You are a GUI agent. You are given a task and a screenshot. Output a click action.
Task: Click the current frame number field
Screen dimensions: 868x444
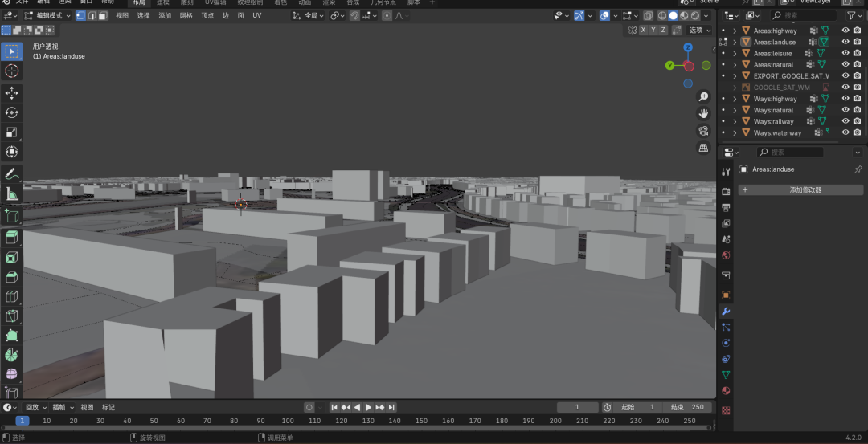[577, 408]
